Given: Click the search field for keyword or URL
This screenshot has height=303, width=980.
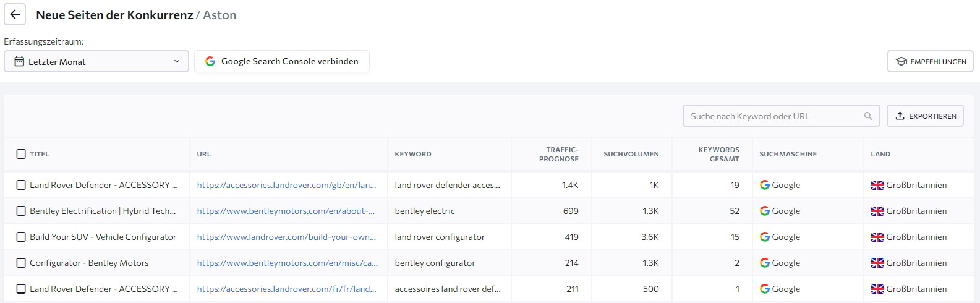Looking at the screenshot, I should click(x=781, y=116).
